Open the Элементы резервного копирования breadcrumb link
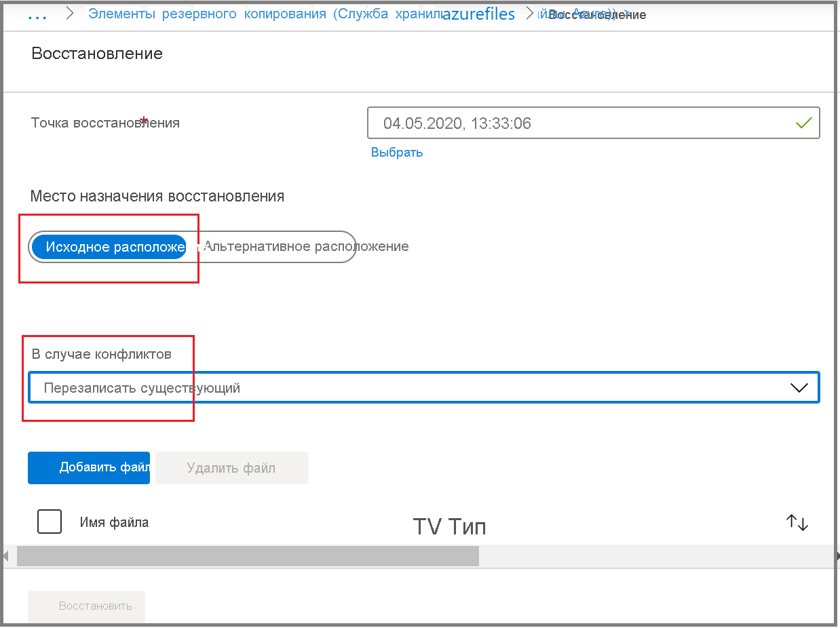 pos(265,14)
